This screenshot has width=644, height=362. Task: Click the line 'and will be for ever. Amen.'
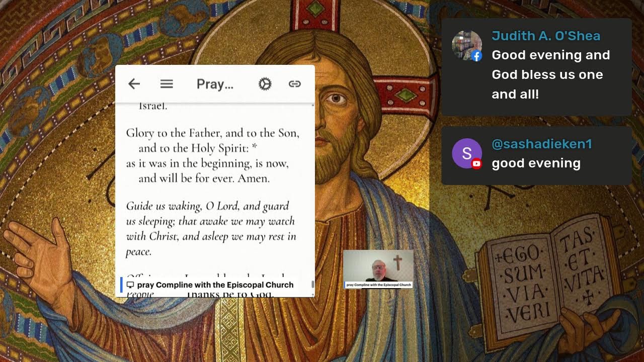point(204,178)
